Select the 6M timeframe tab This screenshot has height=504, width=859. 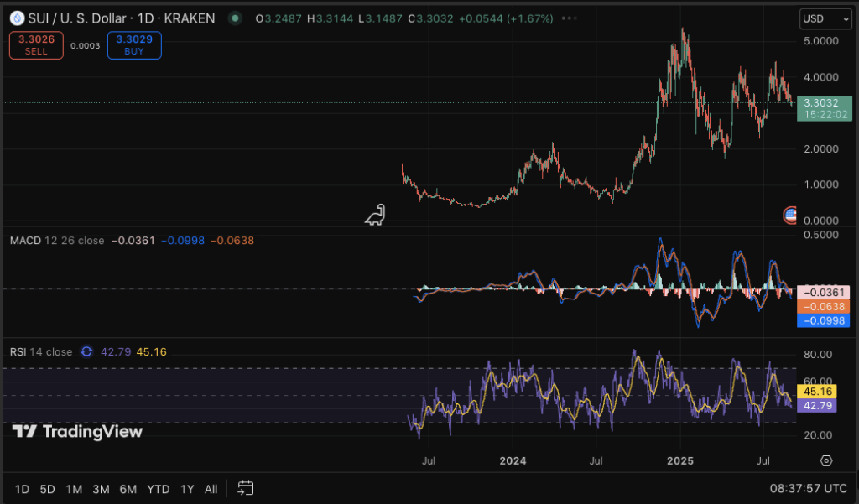128,488
